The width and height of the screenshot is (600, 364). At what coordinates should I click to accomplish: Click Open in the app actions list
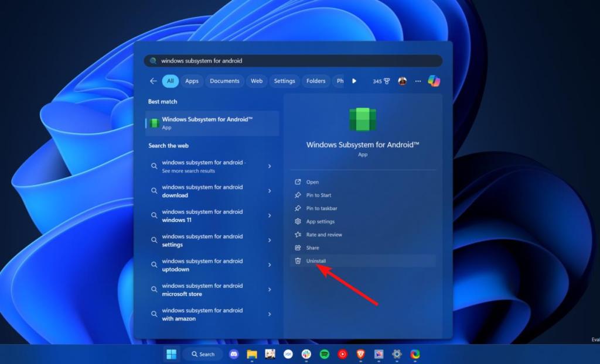[x=363, y=182]
